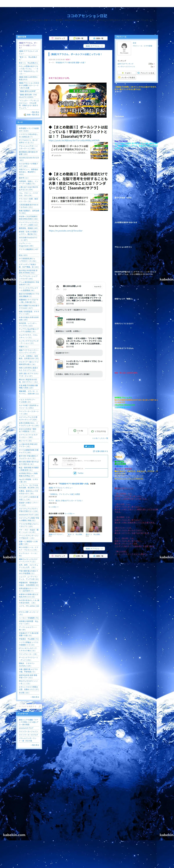Click メッセージを送る button
174x868 pixels.
click(127, 78)
